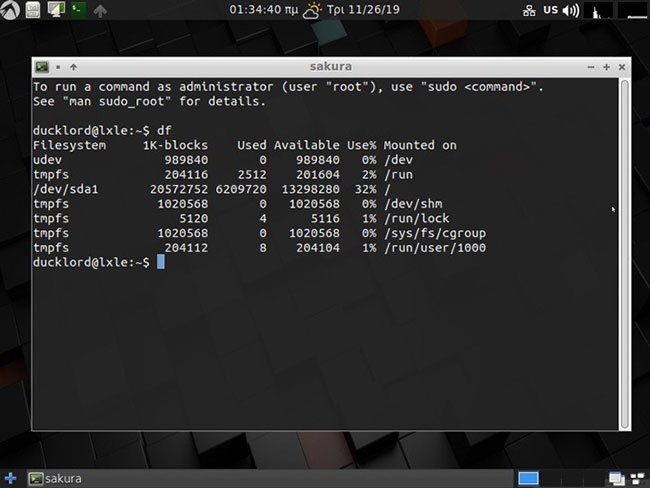Click the up-arrow shade button in sakura titlebar
Screen dimensions: 650x488
click(73, 67)
